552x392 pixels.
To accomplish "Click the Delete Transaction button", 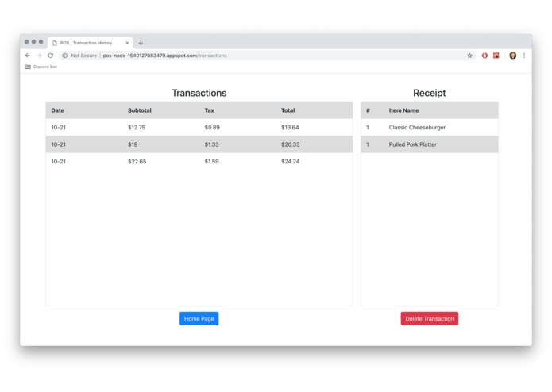I will pos(430,318).
